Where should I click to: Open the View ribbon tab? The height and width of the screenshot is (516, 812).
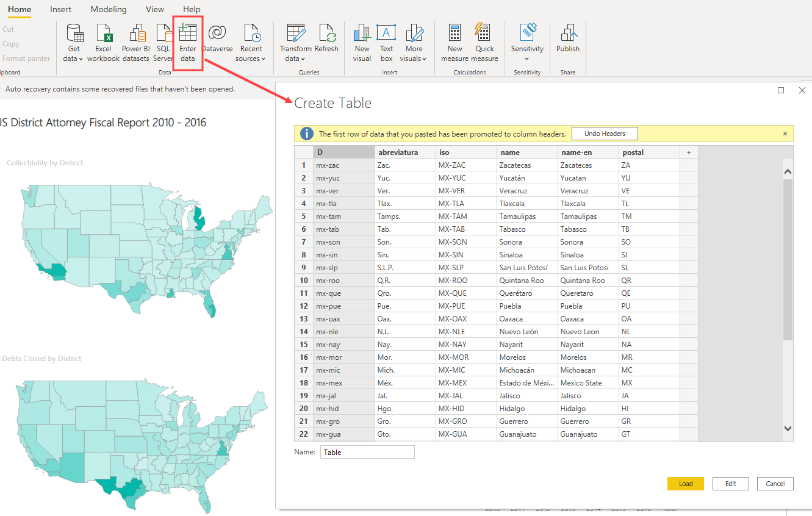coord(155,9)
